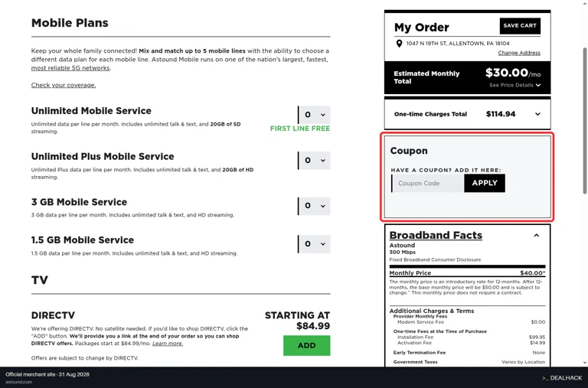This screenshot has width=588, height=388.
Task: Click the Mobile Plans section heading
Action: [70, 23]
